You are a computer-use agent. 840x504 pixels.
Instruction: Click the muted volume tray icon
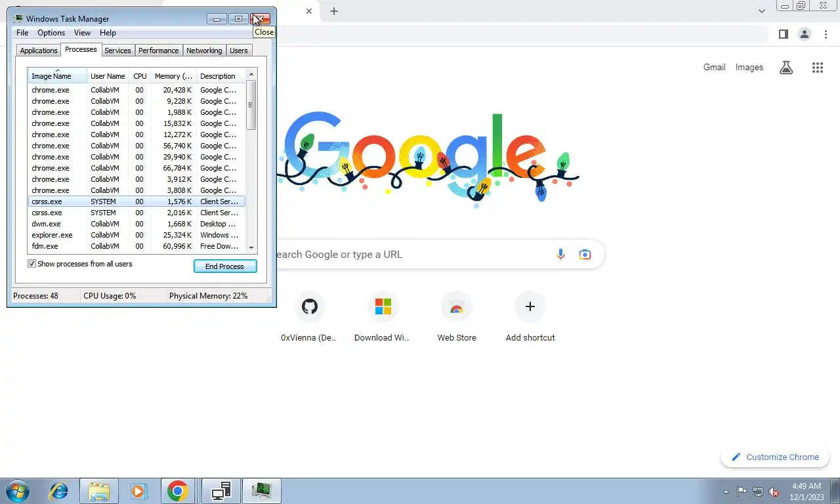click(774, 492)
